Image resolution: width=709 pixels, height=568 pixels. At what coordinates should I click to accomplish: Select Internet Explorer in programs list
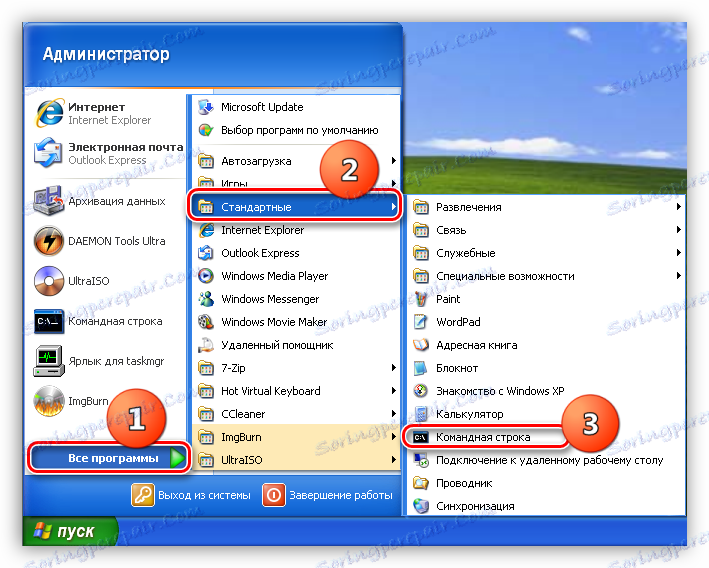point(296,230)
